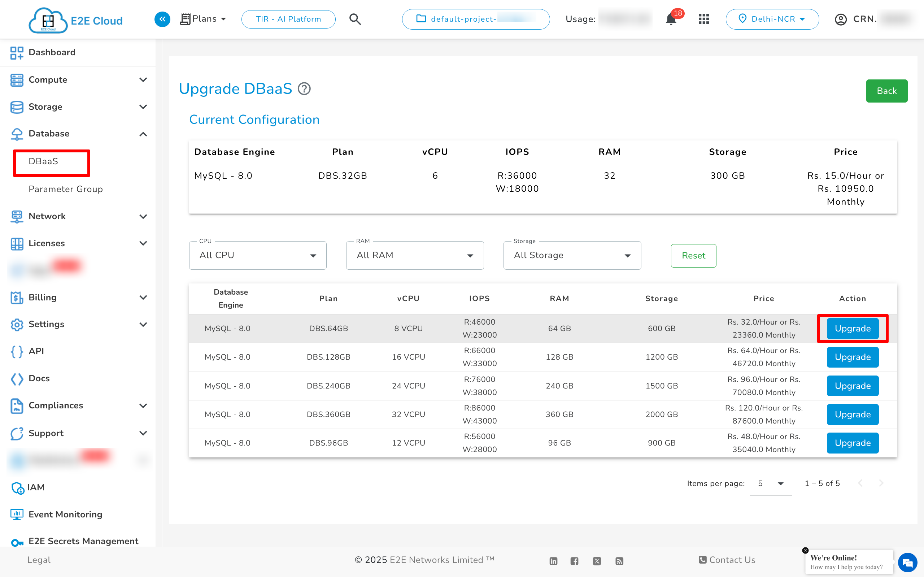Open the Delhi-NCR region selector
Image resolution: width=924 pixels, height=577 pixels.
pyautogui.click(x=772, y=19)
